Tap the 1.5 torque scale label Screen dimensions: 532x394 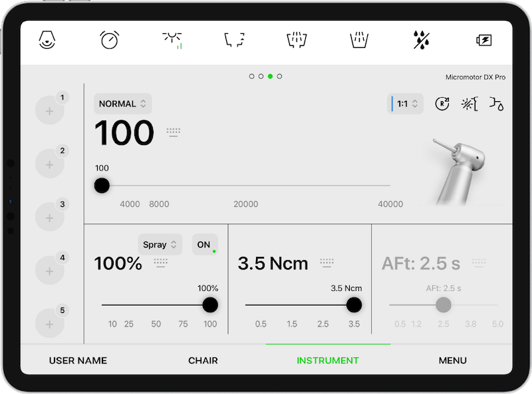click(292, 323)
